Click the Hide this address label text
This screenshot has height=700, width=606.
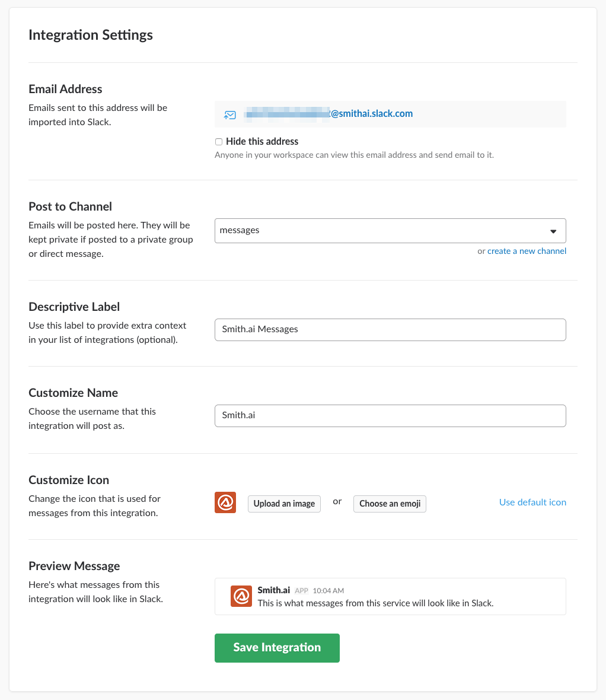[x=262, y=142]
